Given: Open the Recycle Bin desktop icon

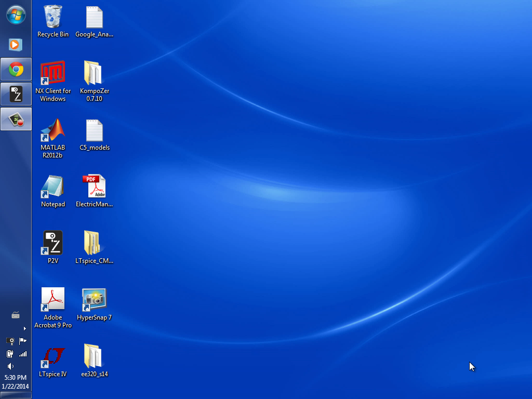Looking at the screenshot, I should tap(52, 21).
